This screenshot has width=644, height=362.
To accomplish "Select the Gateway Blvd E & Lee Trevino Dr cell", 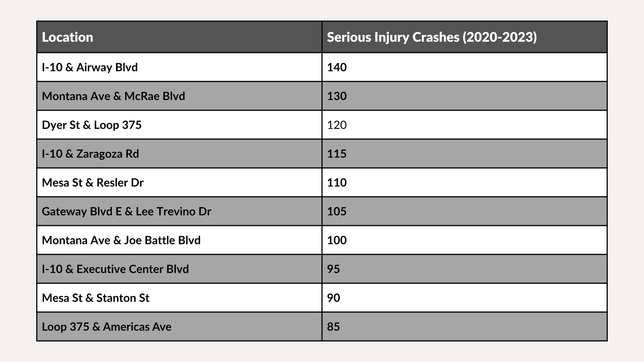I will tap(179, 211).
